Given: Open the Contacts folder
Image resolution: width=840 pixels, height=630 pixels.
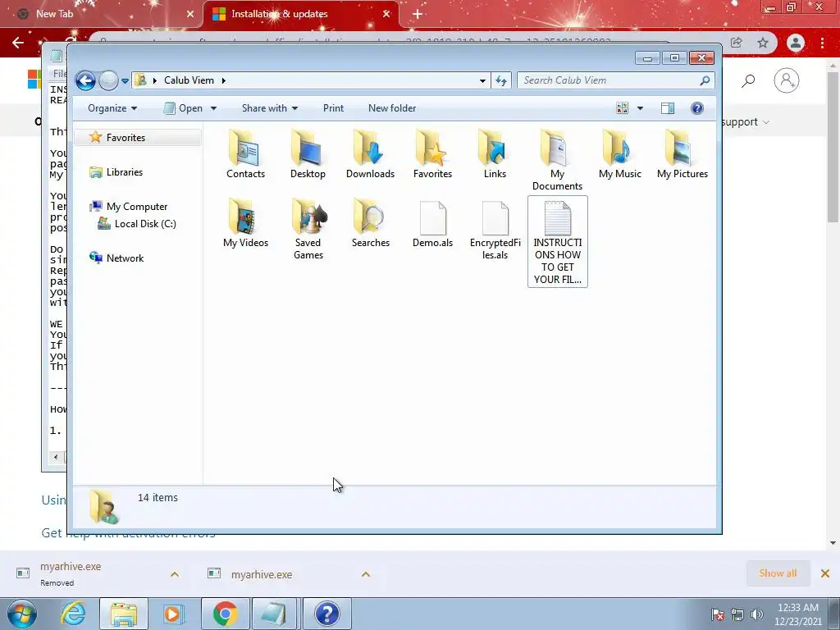Looking at the screenshot, I should coord(245,154).
